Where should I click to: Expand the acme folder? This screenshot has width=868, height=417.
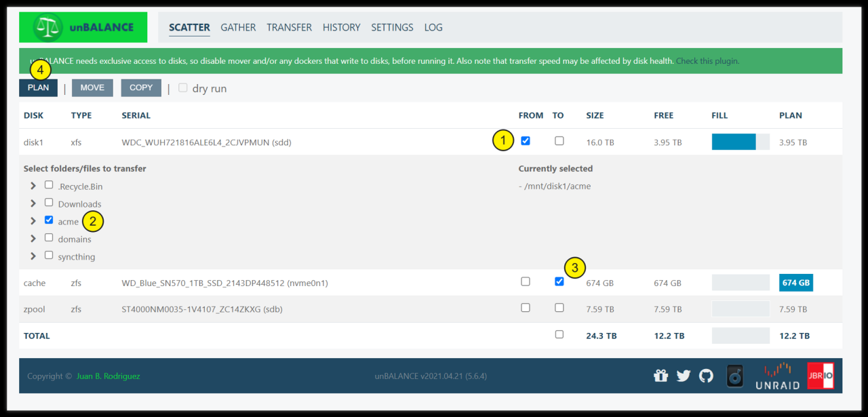pyautogui.click(x=33, y=221)
